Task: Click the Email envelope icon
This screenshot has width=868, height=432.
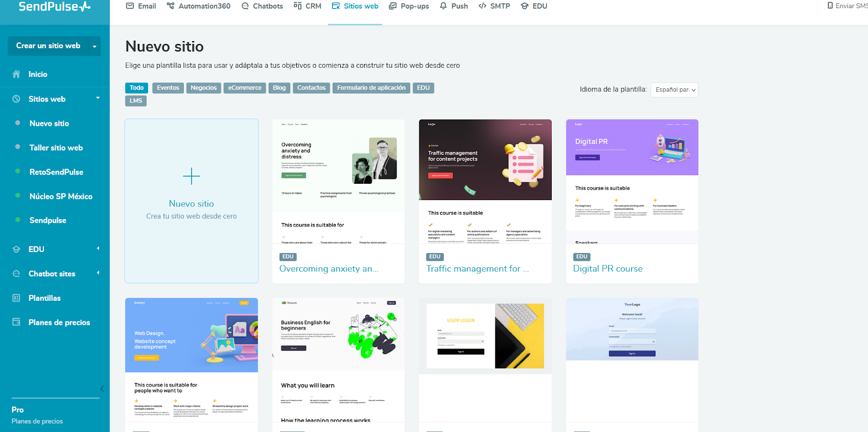Action: point(130,6)
